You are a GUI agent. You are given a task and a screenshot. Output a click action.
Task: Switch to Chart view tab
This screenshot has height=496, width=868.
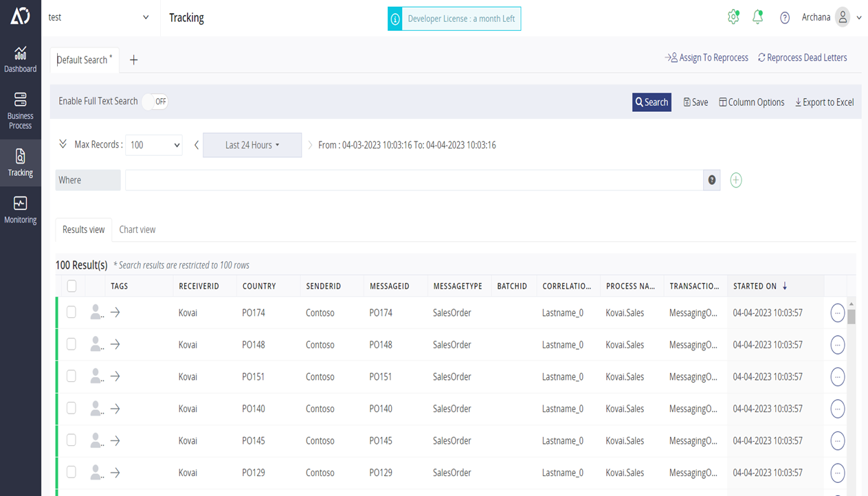pos(137,229)
